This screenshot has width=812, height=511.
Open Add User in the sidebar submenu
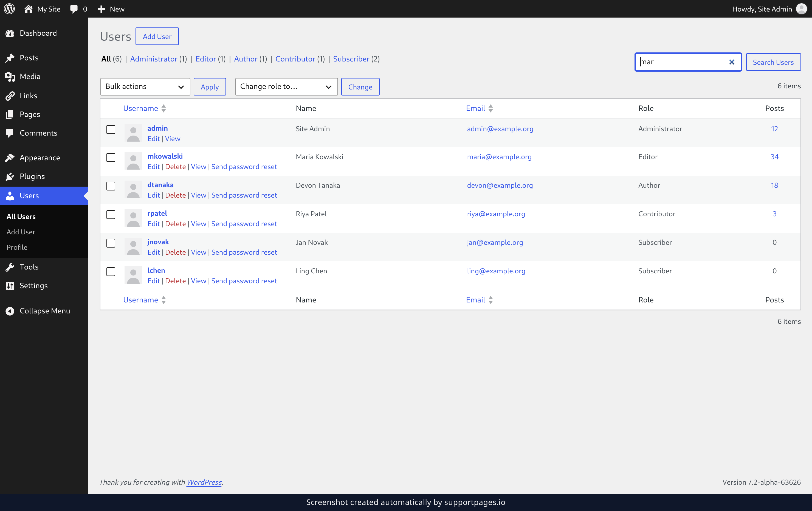tap(21, 232)
